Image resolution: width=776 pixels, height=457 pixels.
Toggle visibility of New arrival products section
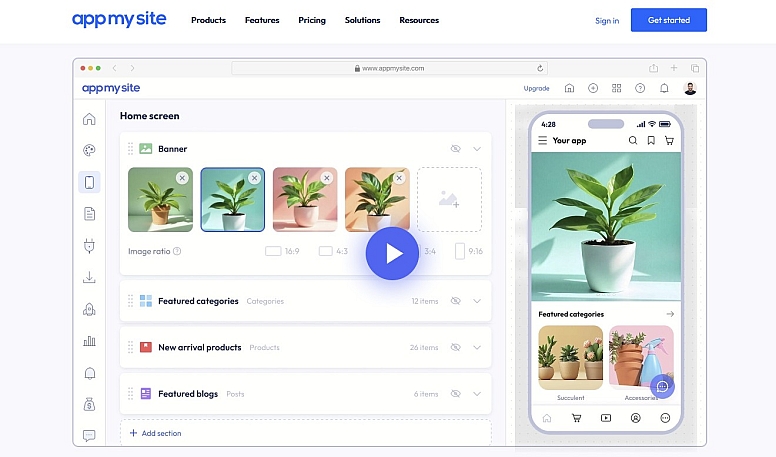pyautogui.click(x=455, y=348)
